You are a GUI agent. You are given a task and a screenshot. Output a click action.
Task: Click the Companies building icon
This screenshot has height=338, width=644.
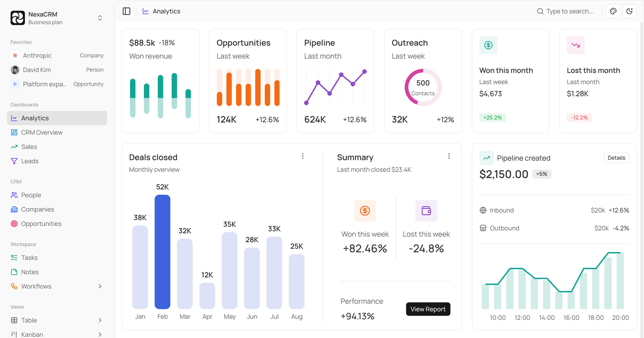[14, 209]
